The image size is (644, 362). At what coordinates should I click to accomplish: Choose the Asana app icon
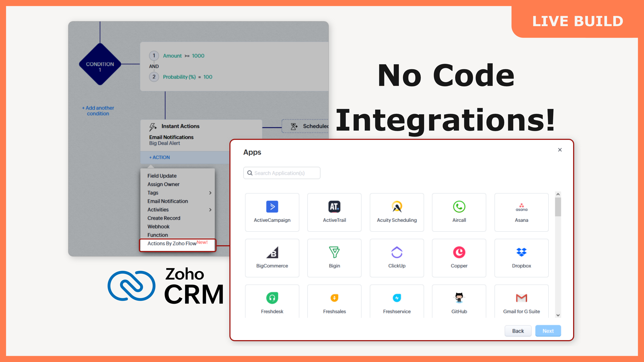tap(522, 207)
